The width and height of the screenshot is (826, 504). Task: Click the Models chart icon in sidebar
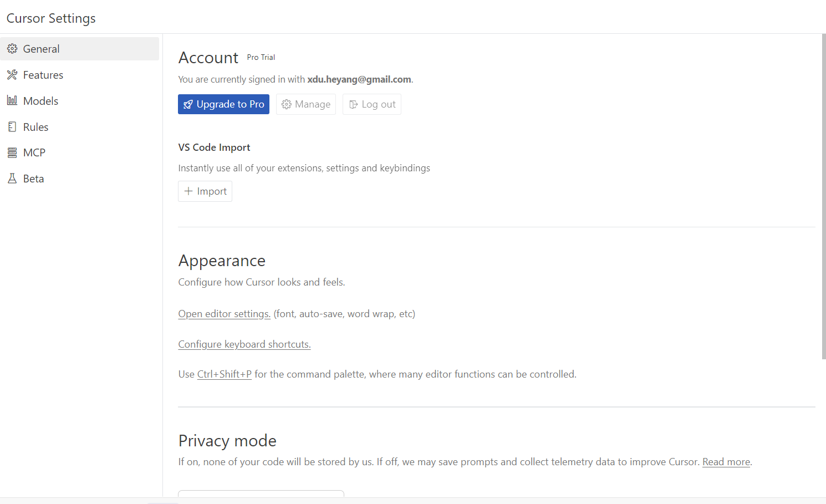tap(12, 100)
